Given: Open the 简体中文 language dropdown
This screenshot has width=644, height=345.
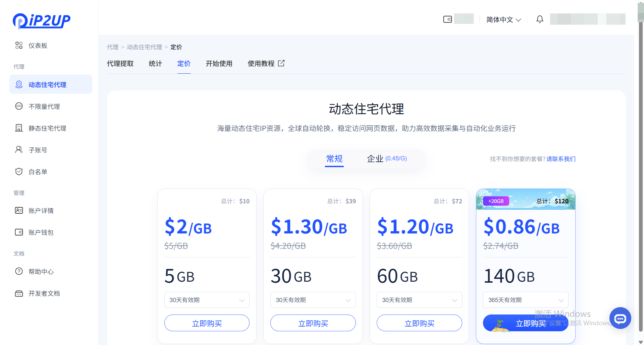Looking at the screenshot, I should (x=503, y=20).
